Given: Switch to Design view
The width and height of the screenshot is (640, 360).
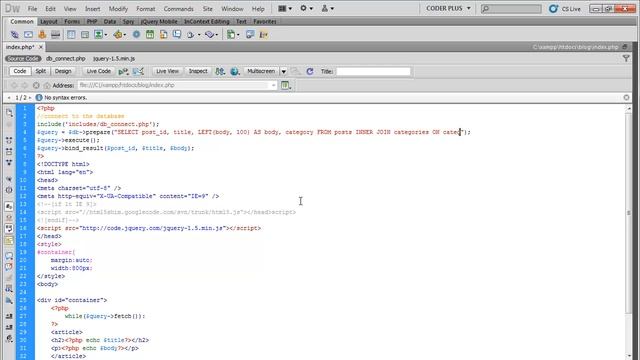Looking at the screenshot, I should tap(63, 71).
